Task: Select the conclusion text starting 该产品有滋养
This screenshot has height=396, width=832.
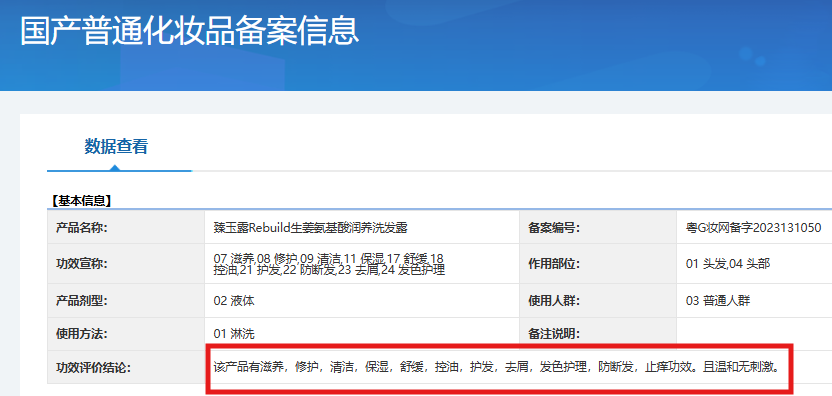Action: (497, 367)
